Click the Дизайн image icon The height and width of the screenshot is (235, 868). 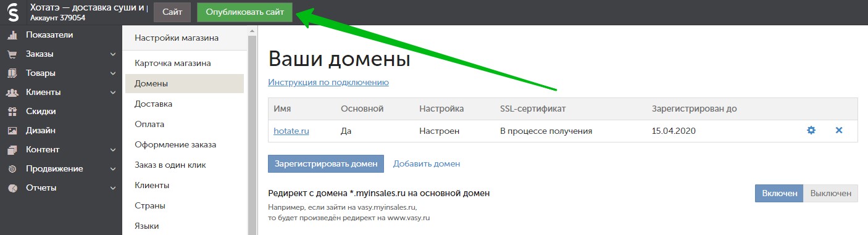pos(12,131)
